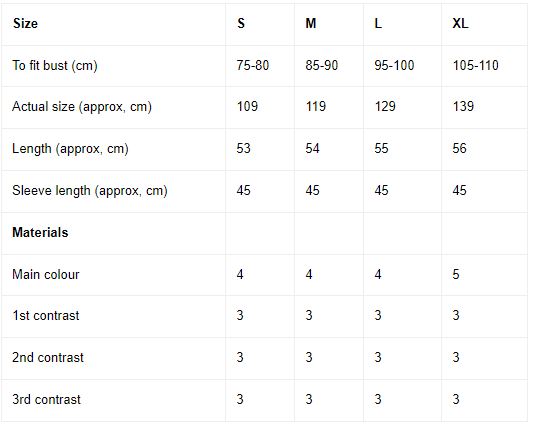537x435 pixels.
Task: Click the Actual size (approx, cm) label
Action: coord(82,107)
